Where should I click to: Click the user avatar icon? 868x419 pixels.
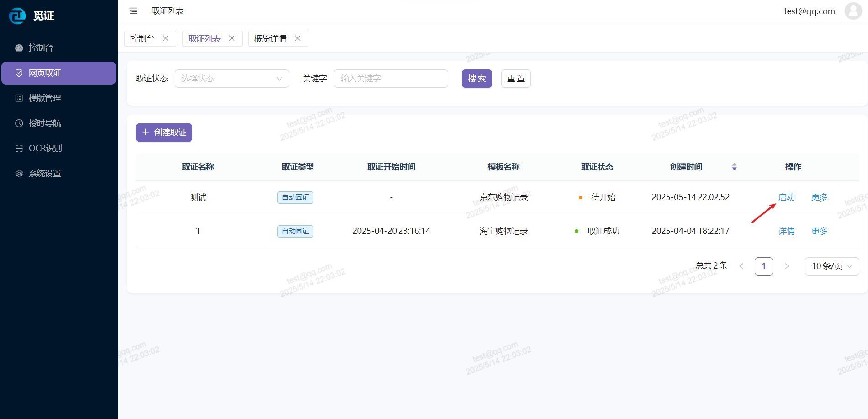point(852,11)
